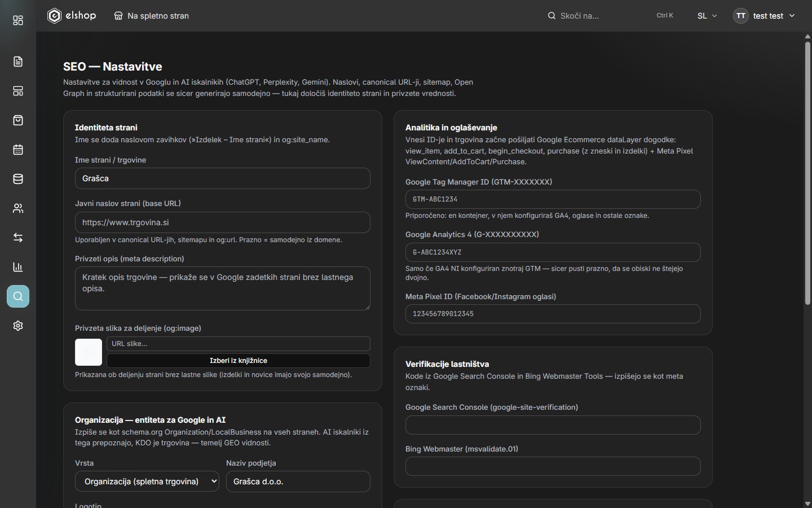Click the SEO — Nastavitve heading
The image size is (812, 508).
click(113, 67)
